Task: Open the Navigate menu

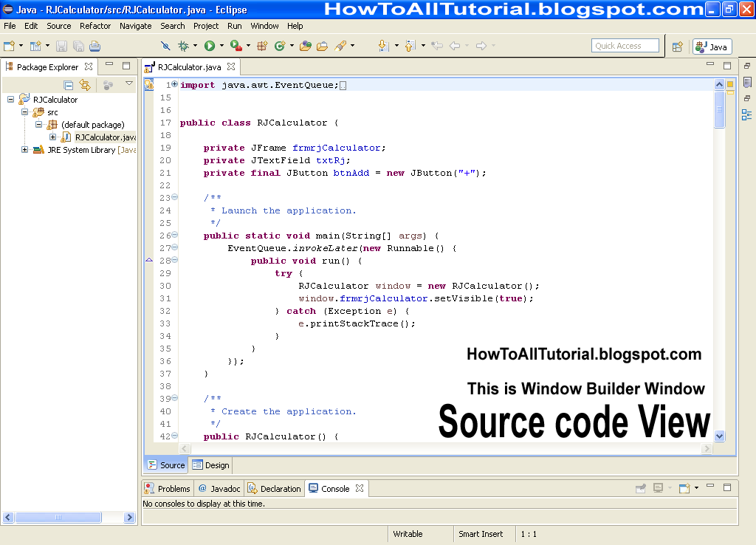Action: pos(136,26)
